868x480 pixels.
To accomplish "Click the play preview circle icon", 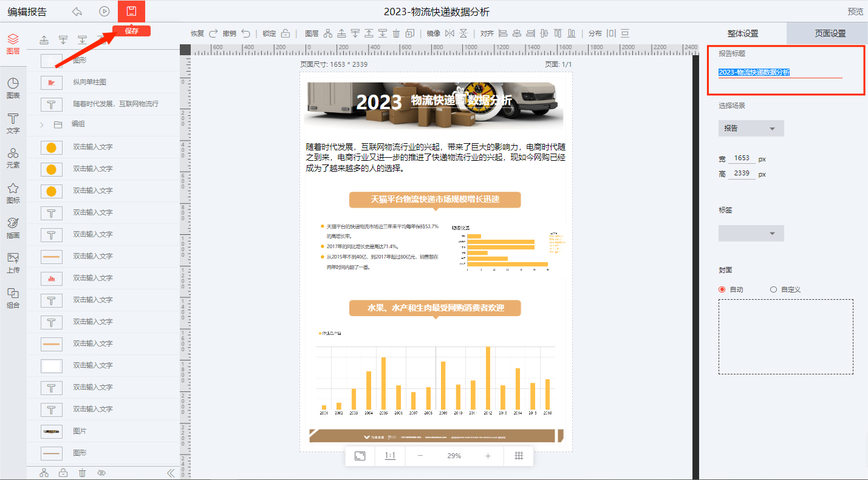I will pos(104,12).
